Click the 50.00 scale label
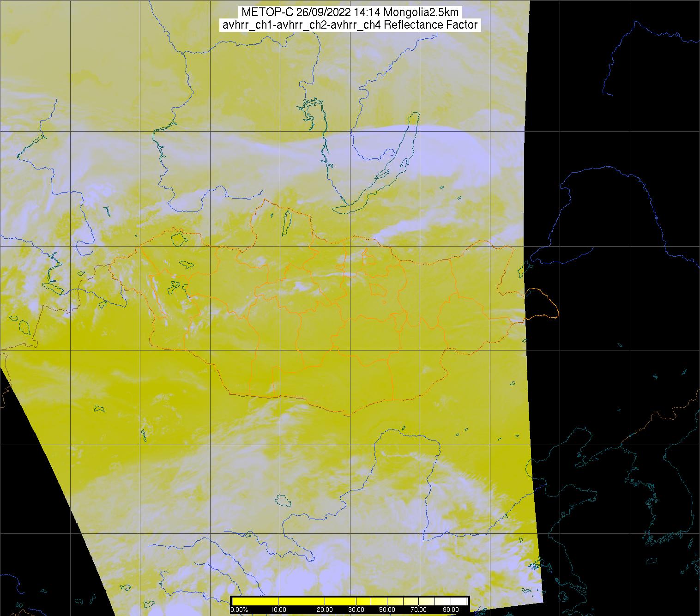This screenshot has width=700, height=616. click(387, 610)
